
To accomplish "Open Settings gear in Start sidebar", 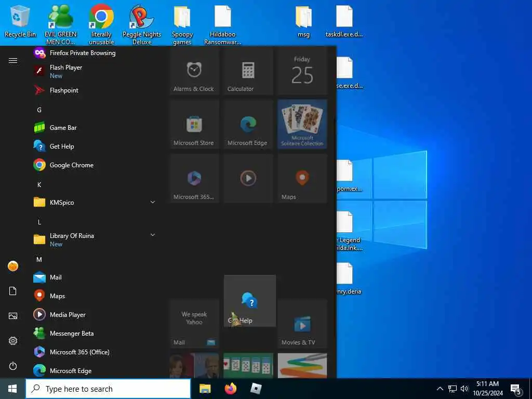I will 13,341.
